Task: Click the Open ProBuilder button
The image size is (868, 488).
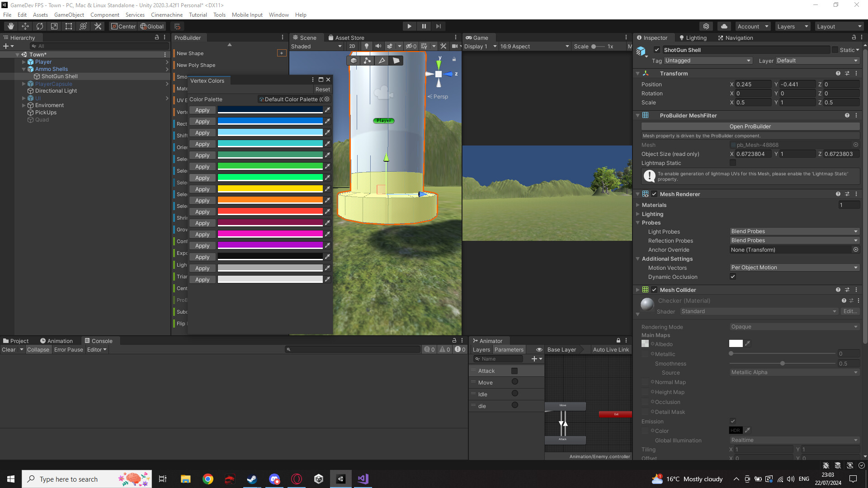Action: (750, 127)
